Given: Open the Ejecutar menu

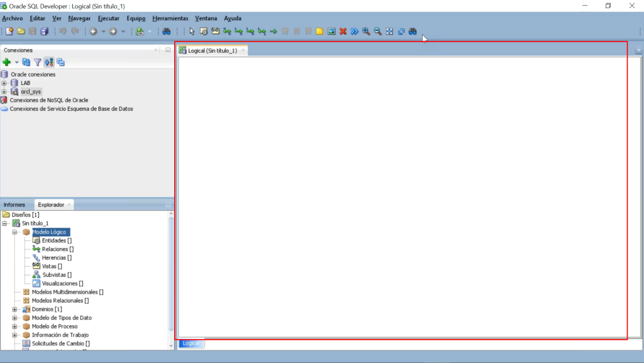Looking at the screenshot, I should click(108, 18).
